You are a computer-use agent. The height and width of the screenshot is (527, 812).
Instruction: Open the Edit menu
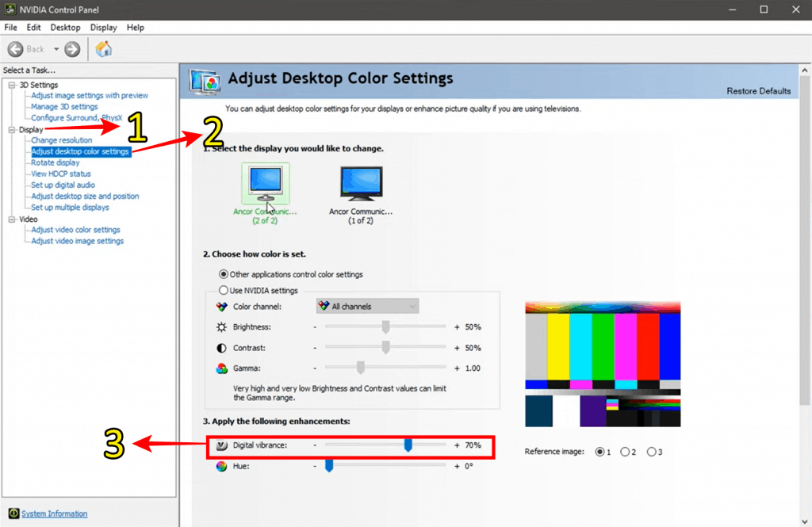[x=33, y=28]
